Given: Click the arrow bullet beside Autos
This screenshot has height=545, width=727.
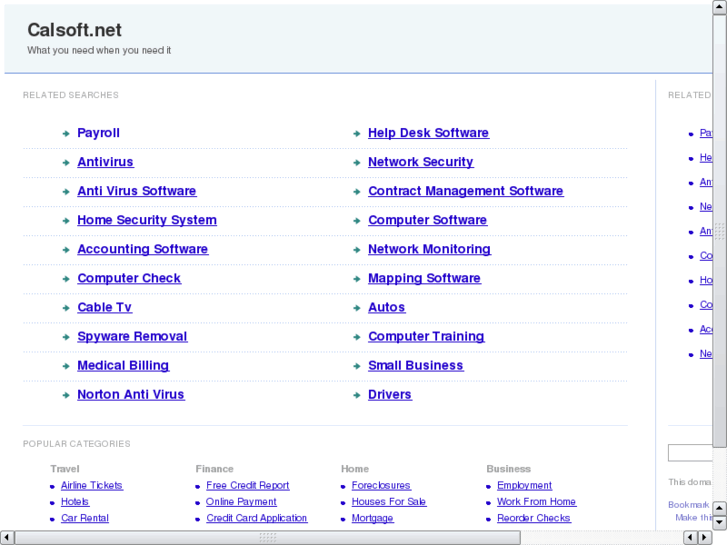Looking at the screenshot, I should click(357, 308).
